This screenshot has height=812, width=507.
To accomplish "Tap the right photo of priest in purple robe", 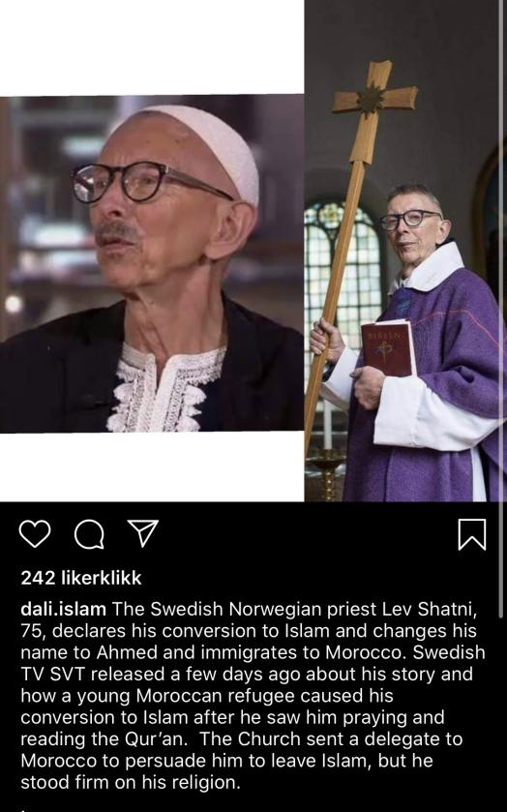I will (405, 251).
